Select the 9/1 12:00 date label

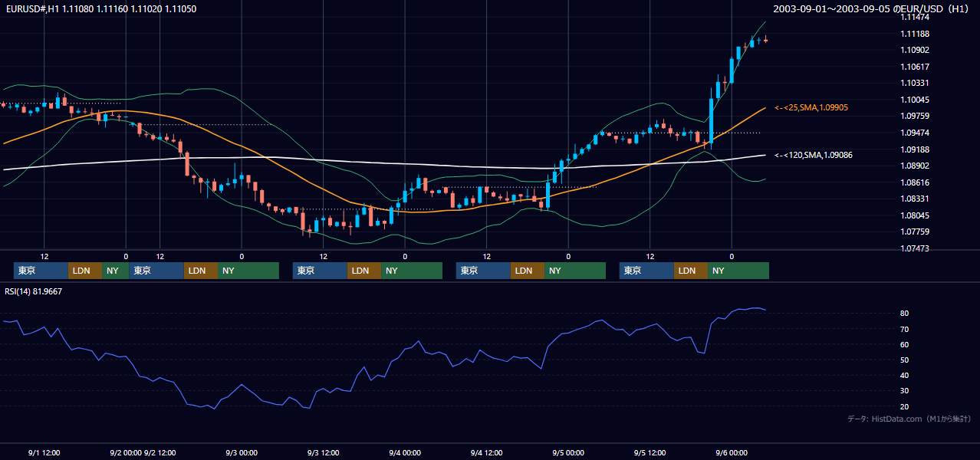click(x=44, y=452)
